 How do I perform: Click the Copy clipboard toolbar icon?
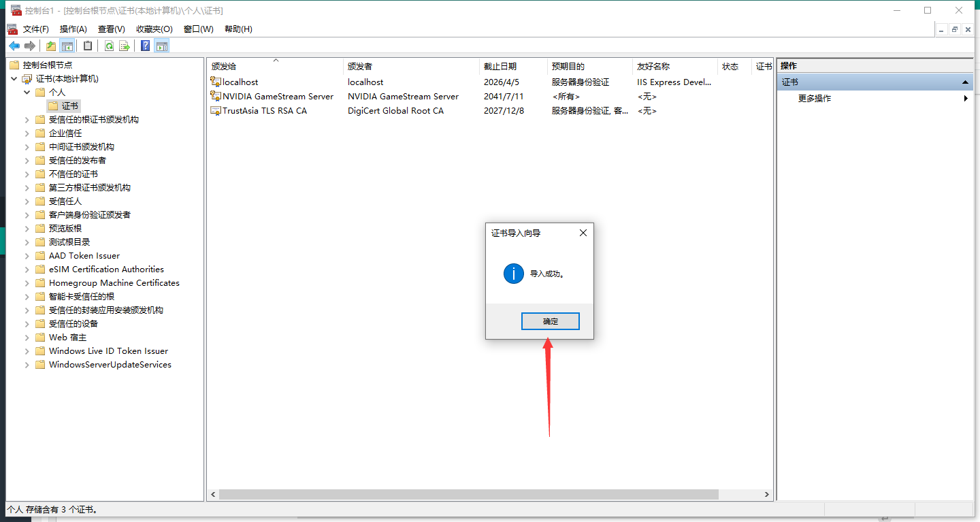(88, 46)
